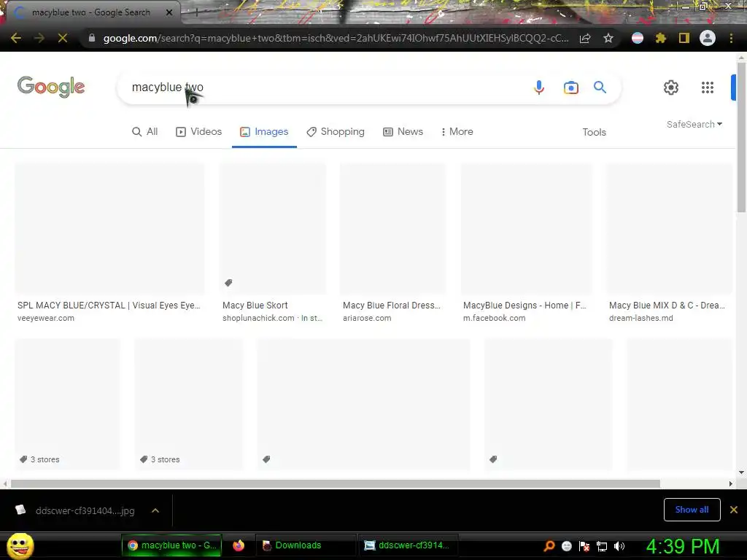
Task: Open the puzzle-piece Extensions menu
Action: tap(661, 38)
